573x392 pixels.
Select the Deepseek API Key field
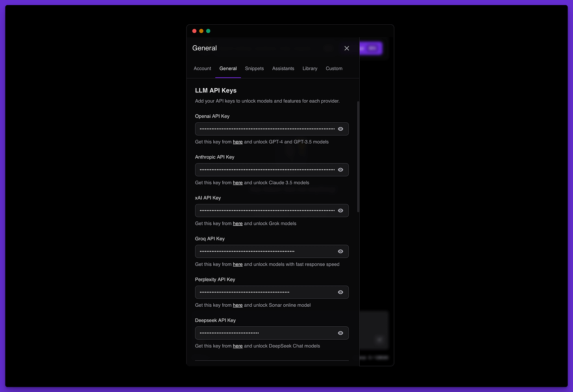pyautogui.click(x=272, y=333)
